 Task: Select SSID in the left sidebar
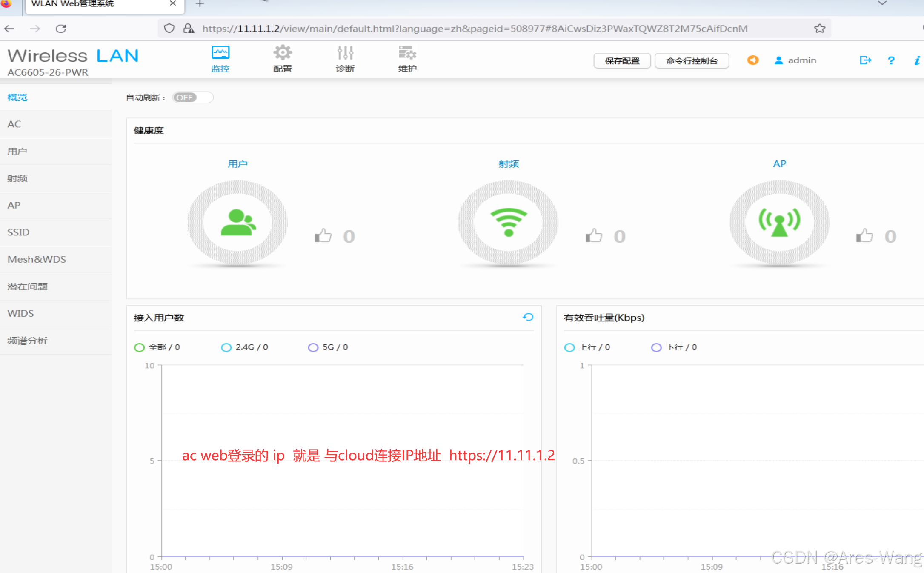tap(18, 232)
